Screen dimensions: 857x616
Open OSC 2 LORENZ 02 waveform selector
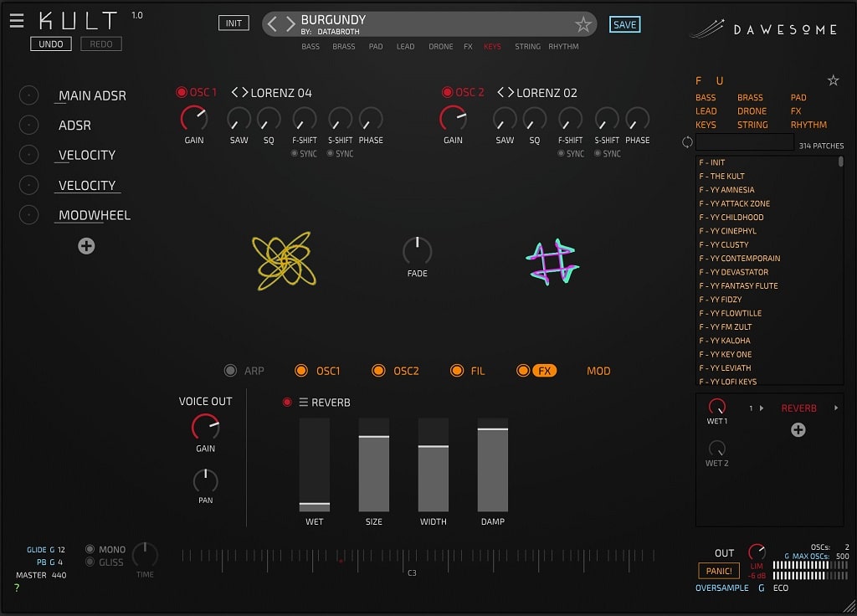(x=547, y=93)
